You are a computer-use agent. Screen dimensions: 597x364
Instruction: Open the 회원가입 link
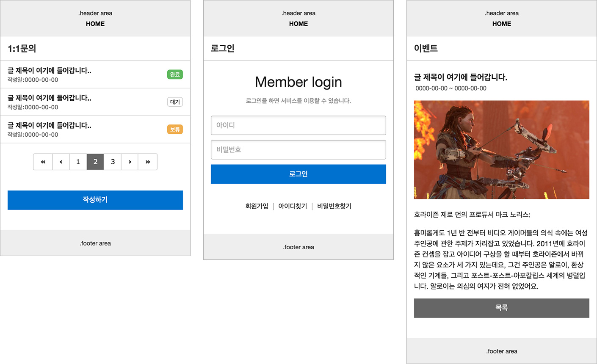257,206
